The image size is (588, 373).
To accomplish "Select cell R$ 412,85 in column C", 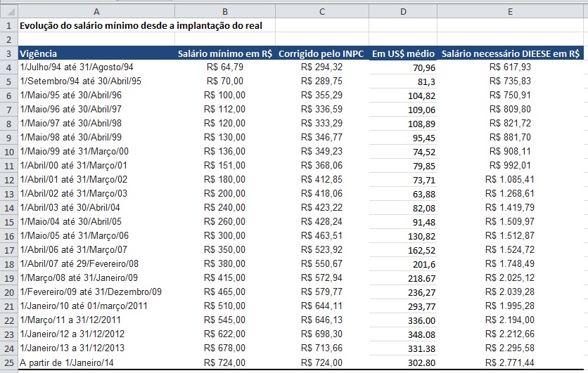I will tap(322, 179).
